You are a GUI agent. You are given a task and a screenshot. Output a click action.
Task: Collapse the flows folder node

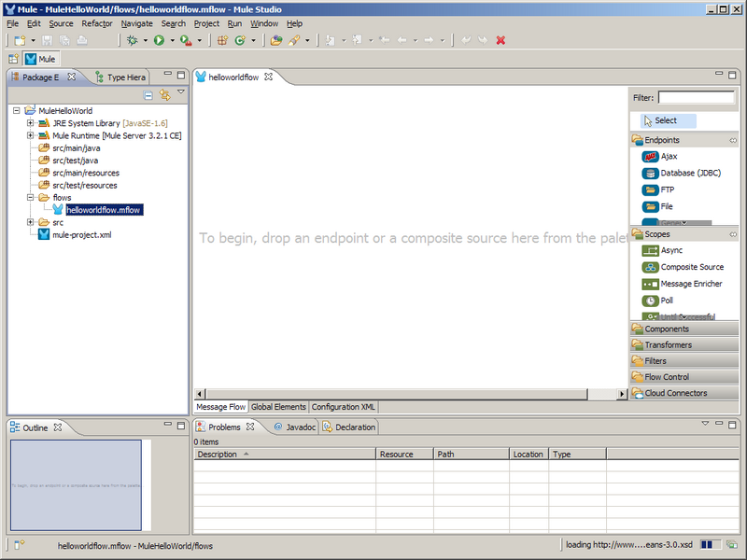tap(31, 197)
